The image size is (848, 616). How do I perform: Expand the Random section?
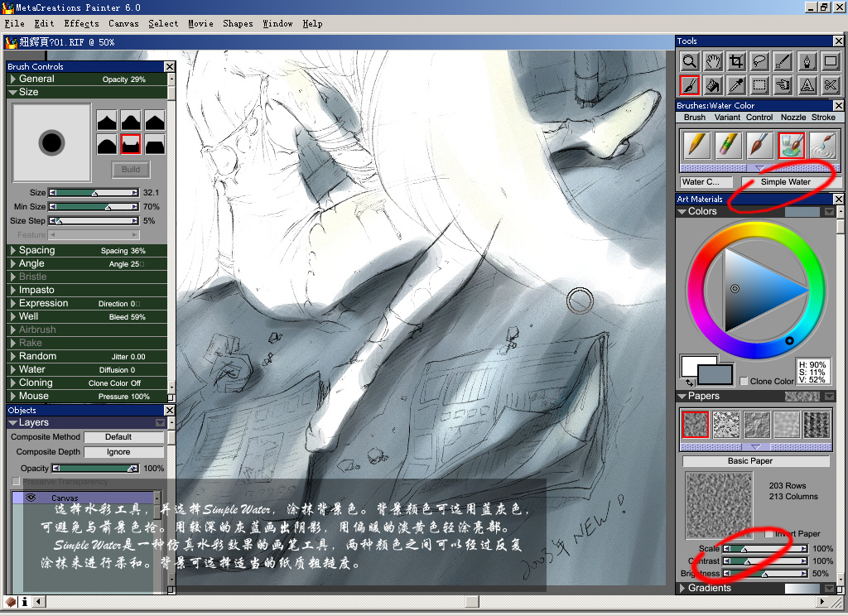click(x=13, y=356)
